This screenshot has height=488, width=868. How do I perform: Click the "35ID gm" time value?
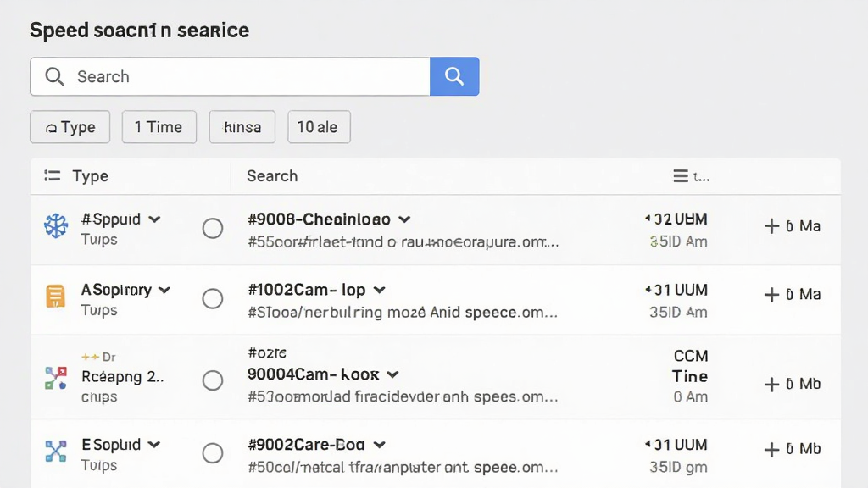point(678,467)
